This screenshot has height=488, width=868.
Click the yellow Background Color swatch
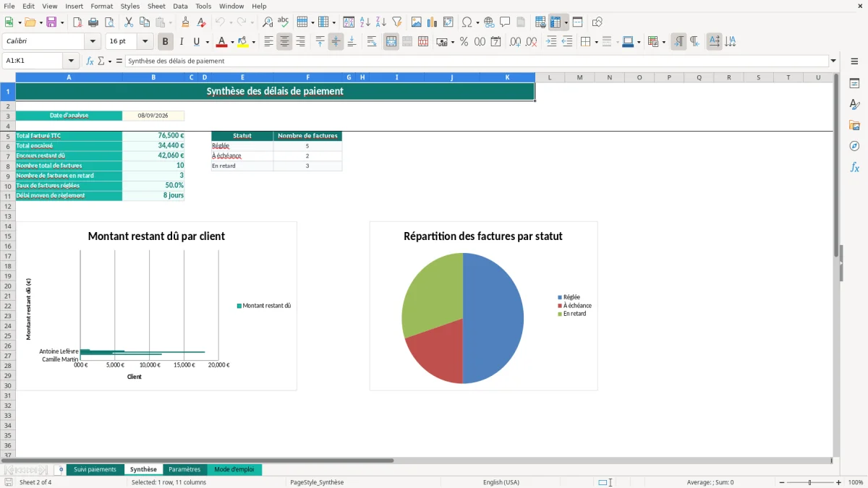(242, 42)
